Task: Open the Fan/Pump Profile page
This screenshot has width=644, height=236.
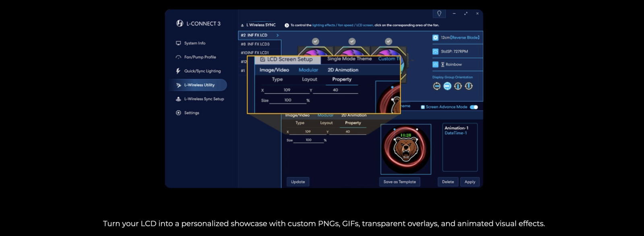Action: (x=200, y=57)
